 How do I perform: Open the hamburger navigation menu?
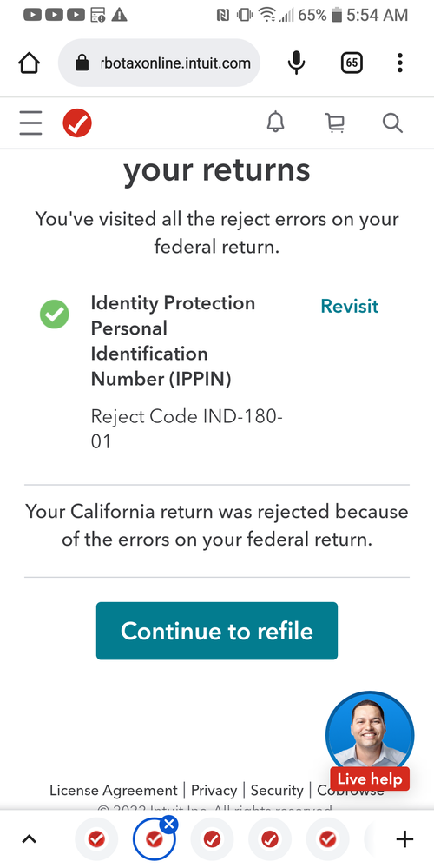pos(30,123)
